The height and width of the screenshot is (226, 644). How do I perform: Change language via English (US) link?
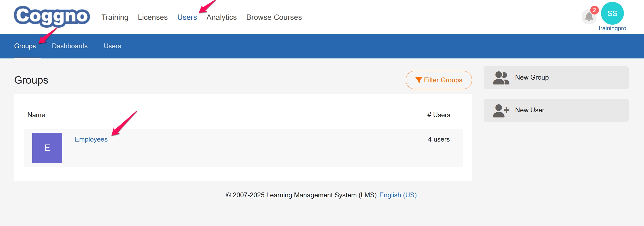[398, 195]
